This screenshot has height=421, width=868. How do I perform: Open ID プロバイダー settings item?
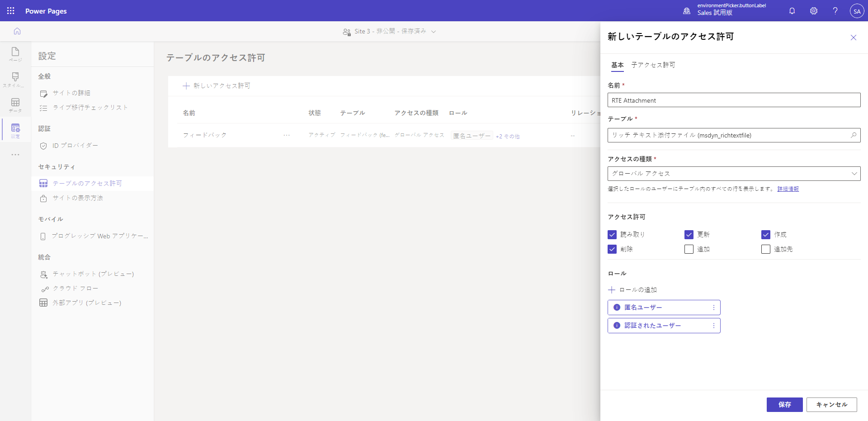coord(75,146)
